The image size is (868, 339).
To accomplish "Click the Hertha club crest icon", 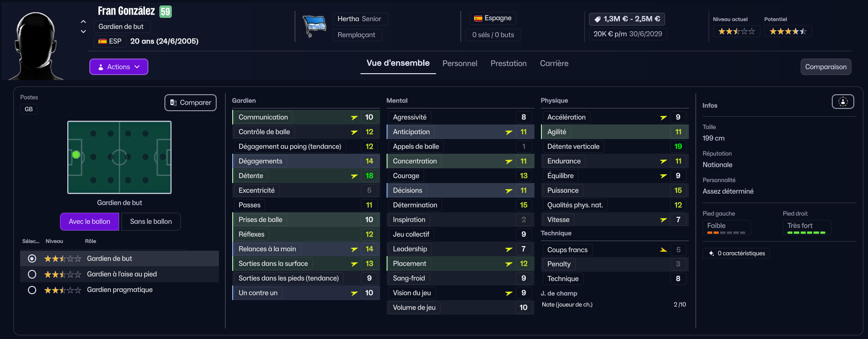I will point(314,27).
